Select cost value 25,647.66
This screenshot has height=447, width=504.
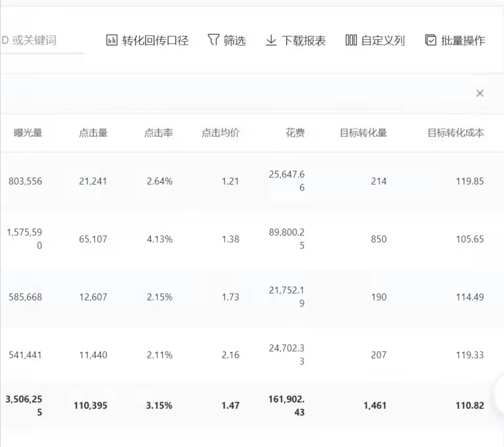tap(287, 181)
